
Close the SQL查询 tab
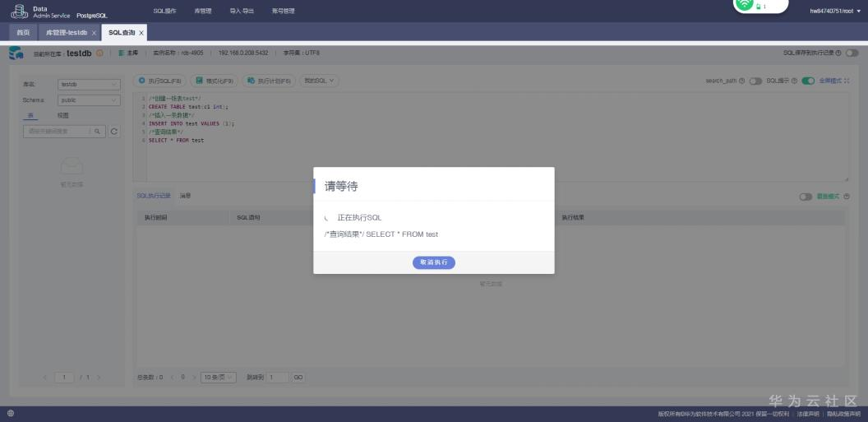coord(141,33)
